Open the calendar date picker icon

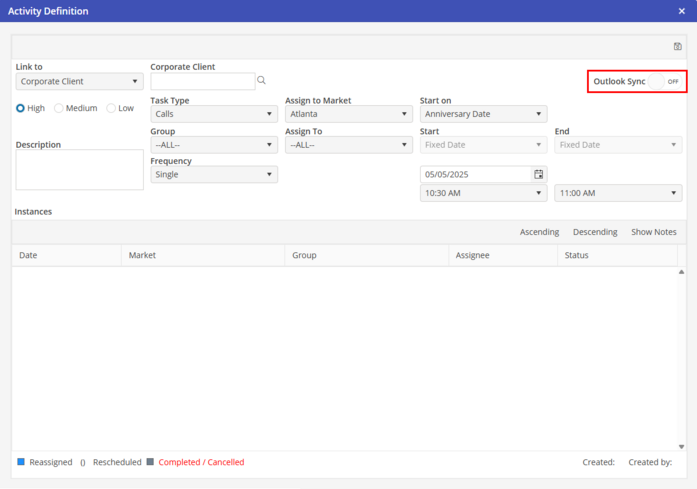coord(539,174)
